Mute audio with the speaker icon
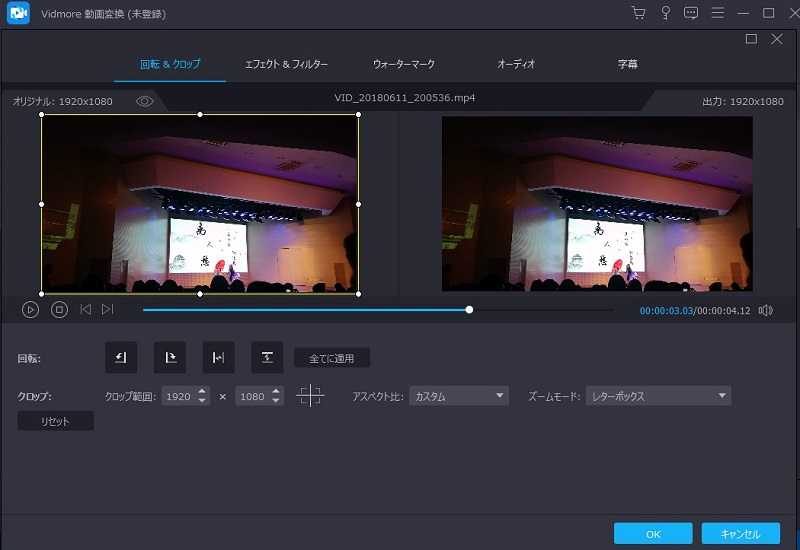The height and width of the screenshot is (550, 800). (765, 310)
